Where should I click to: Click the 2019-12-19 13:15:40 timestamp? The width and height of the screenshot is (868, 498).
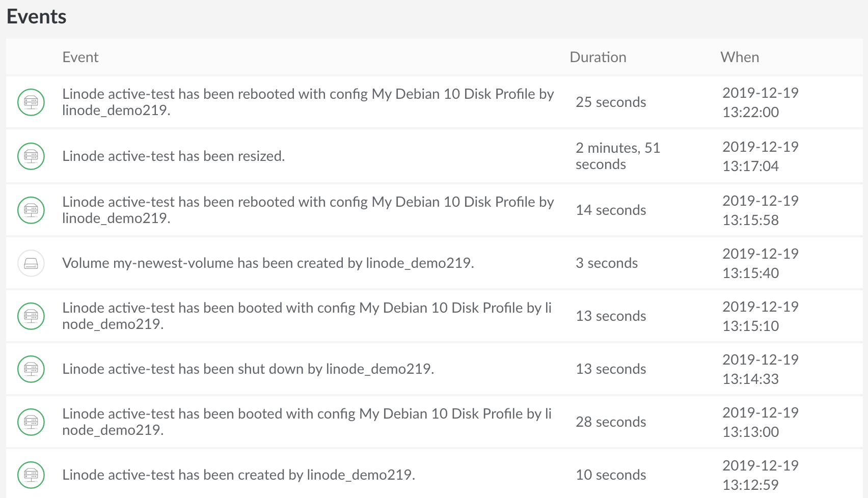(760, 263)
